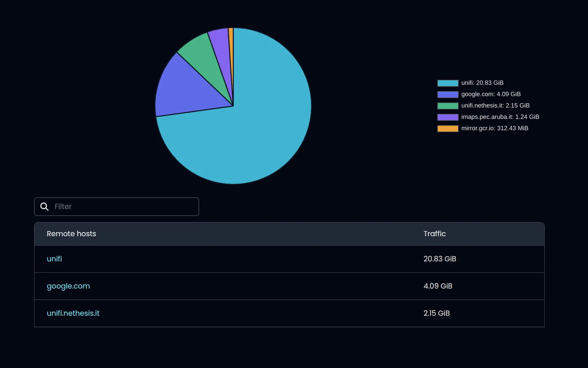Click the thin orange mirror.gcr.io pie slice

(x=231, y=46)
